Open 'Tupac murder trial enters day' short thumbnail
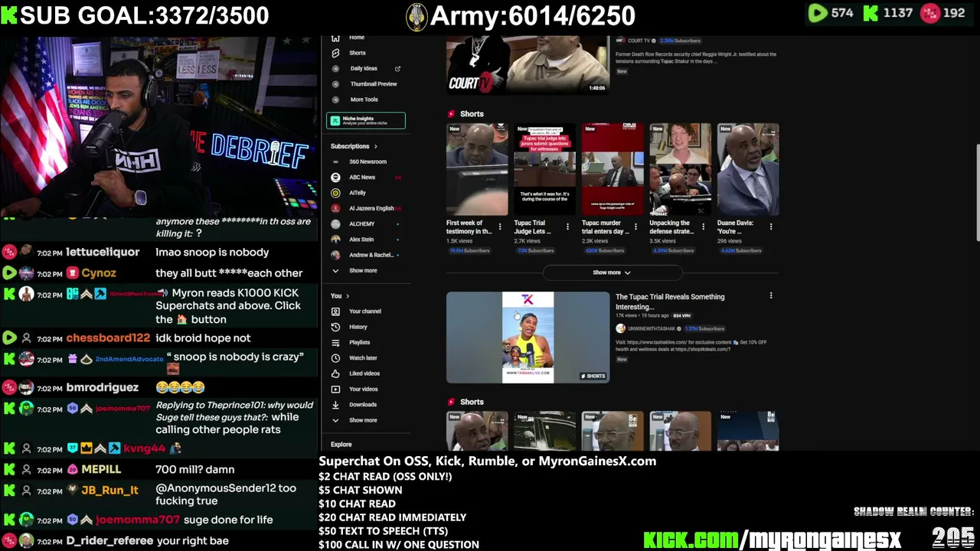 tap(612, 169)
